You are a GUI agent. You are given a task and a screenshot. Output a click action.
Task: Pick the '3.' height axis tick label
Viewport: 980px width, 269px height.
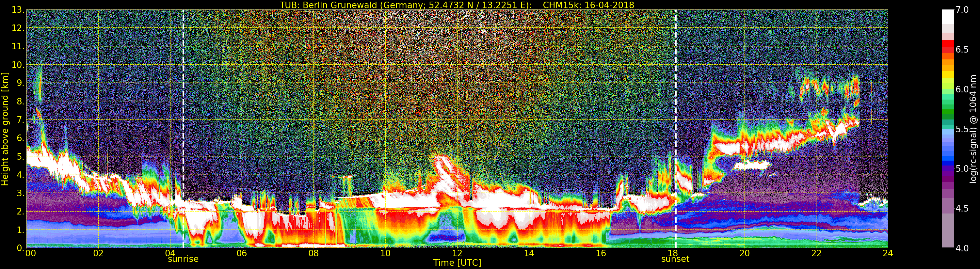[x=20, y=193]
